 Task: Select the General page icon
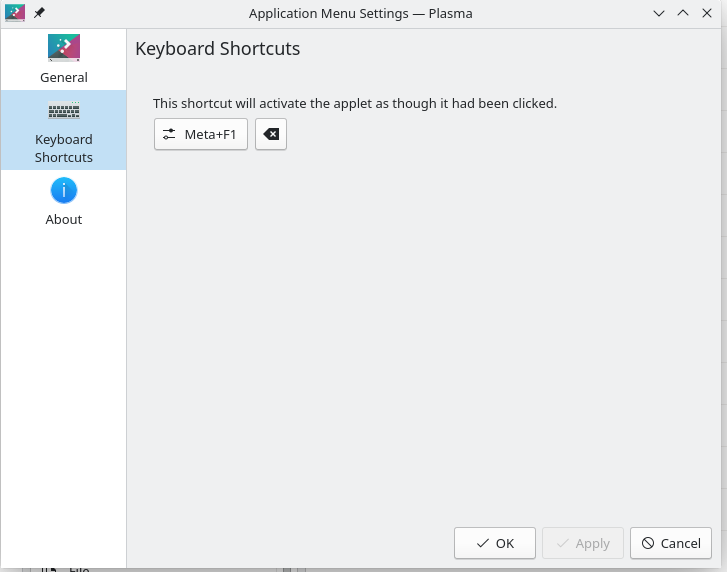click(63, 47)
